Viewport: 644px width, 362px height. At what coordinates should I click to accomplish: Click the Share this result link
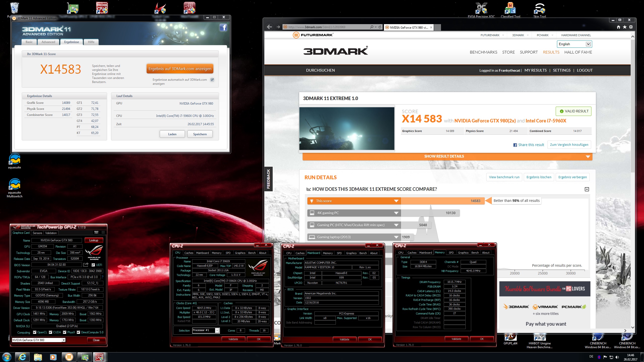click(x=529, y=145)
